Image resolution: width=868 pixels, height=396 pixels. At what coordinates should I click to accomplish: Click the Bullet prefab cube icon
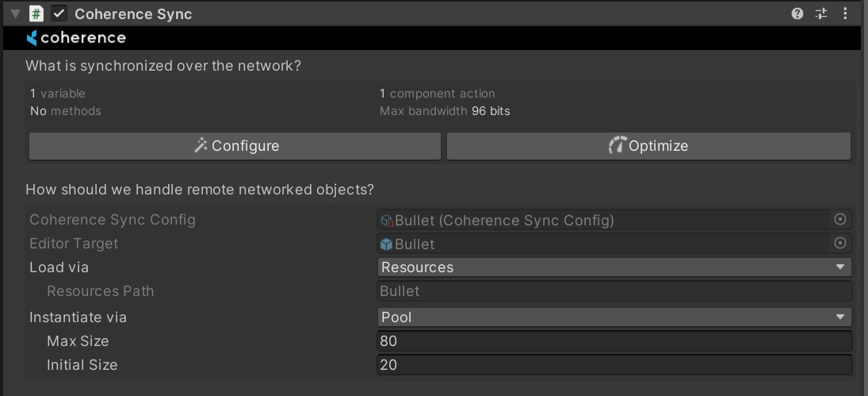(387, 244)
